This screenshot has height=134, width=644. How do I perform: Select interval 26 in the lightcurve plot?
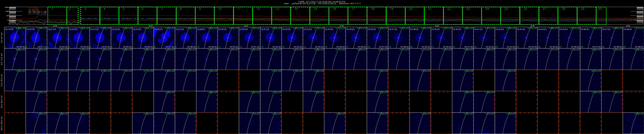(x=529, y=16)
